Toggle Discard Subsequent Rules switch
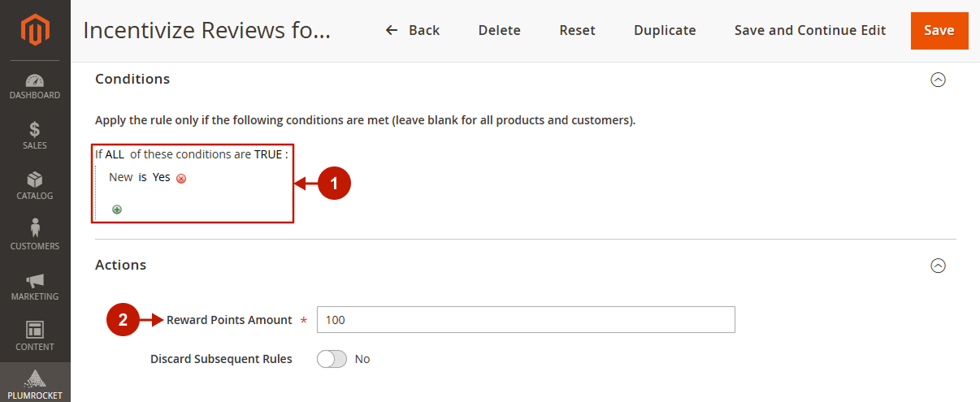The height and width of the screenshot is (402, 980). (x=332, y=359)
